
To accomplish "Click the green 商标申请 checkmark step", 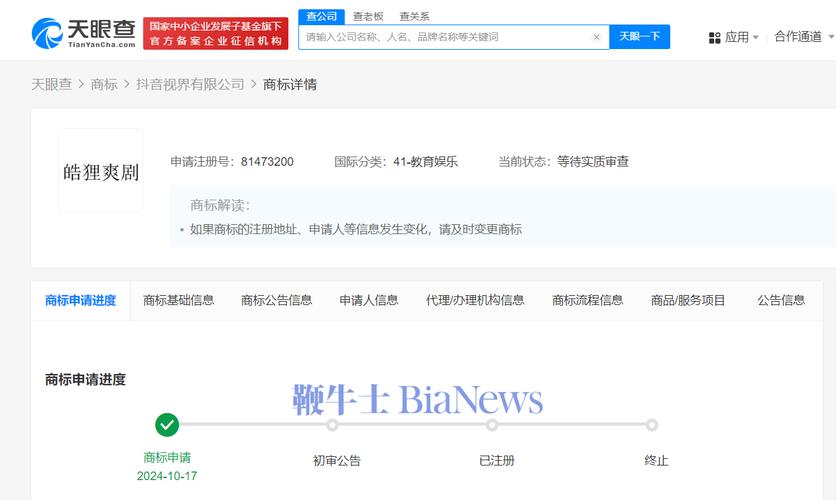I will click(x=167, y=425).
